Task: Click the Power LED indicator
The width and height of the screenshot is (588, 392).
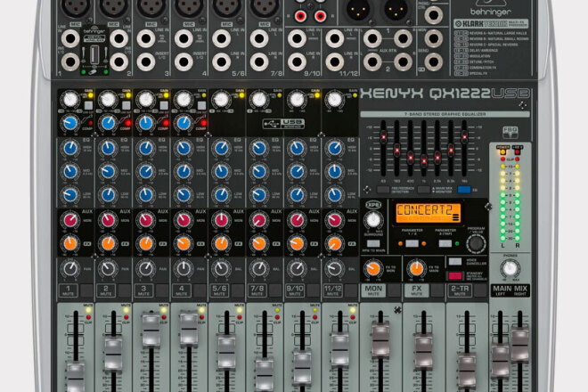Action: (x=502, y=152)
